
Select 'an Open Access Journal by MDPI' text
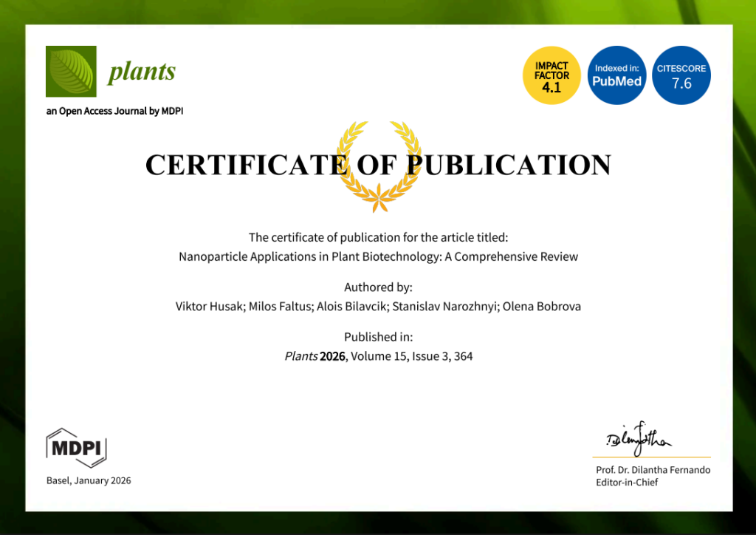pyautogui.click(x=114, y=112)
